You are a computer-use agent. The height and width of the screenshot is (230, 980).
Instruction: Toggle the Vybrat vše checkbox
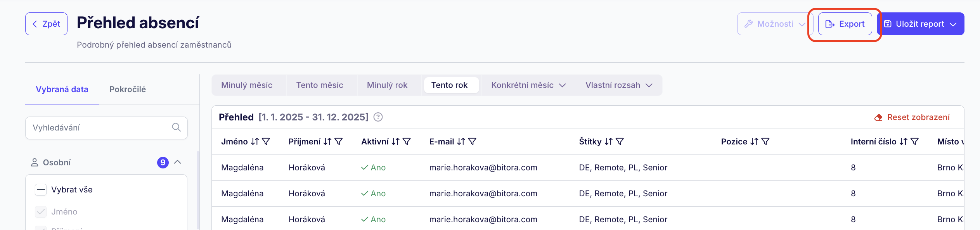pos(41,190)
